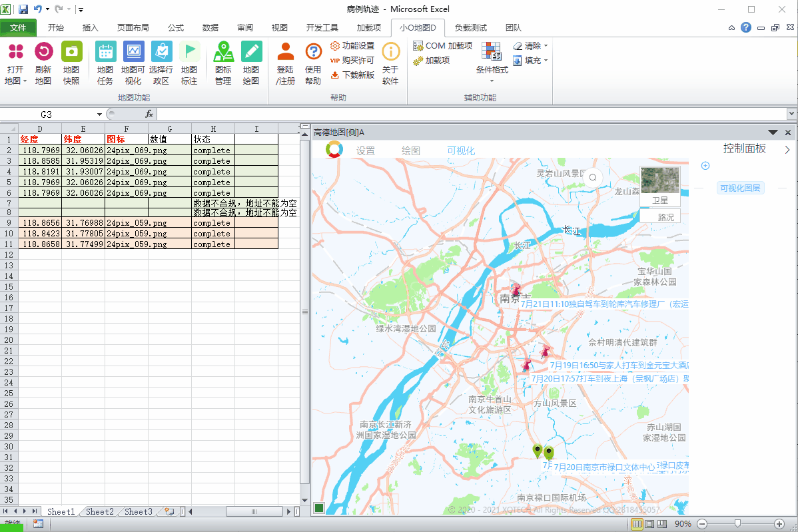The image size is (798, 532).
Task: Click 登陆/注册 user icon
Action: [286, 51]
